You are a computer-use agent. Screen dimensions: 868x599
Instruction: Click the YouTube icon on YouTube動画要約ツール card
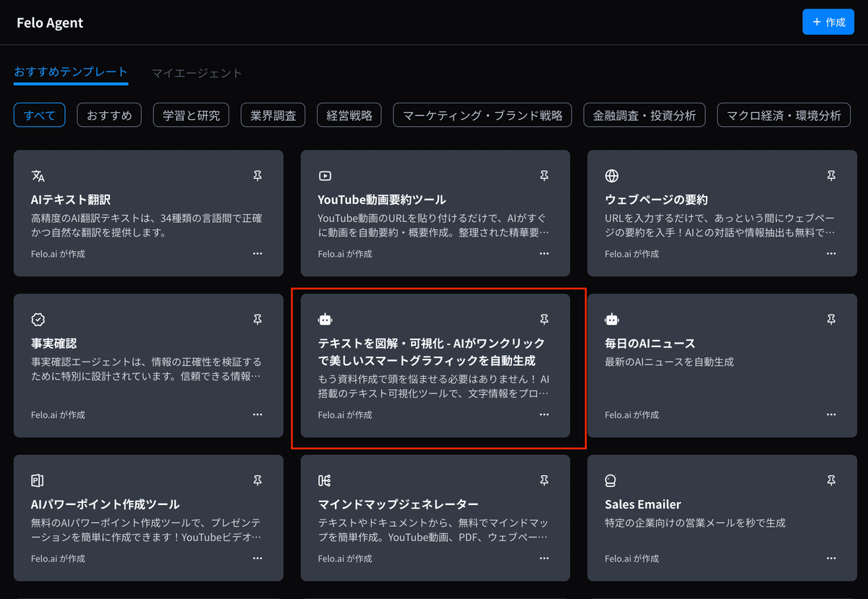[325, 175]
